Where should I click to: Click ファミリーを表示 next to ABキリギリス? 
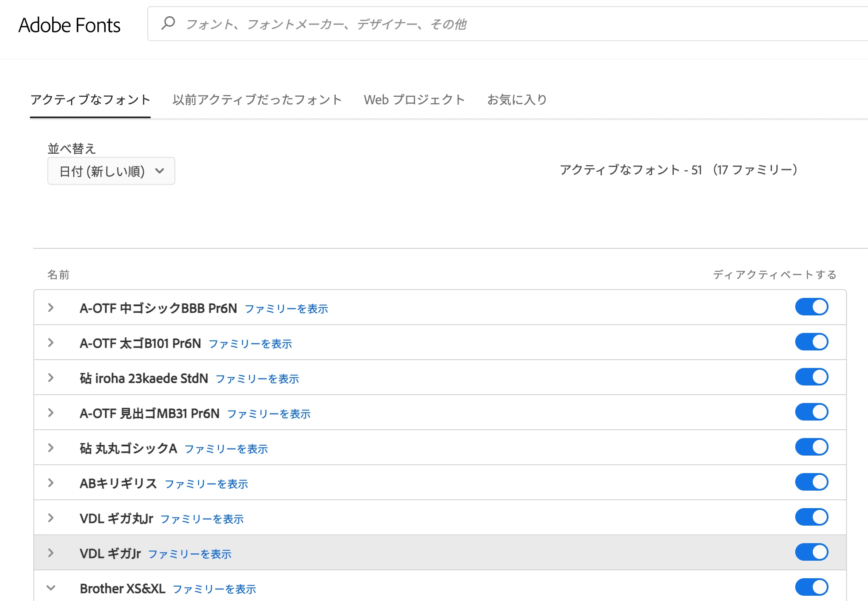pos(206,484)
